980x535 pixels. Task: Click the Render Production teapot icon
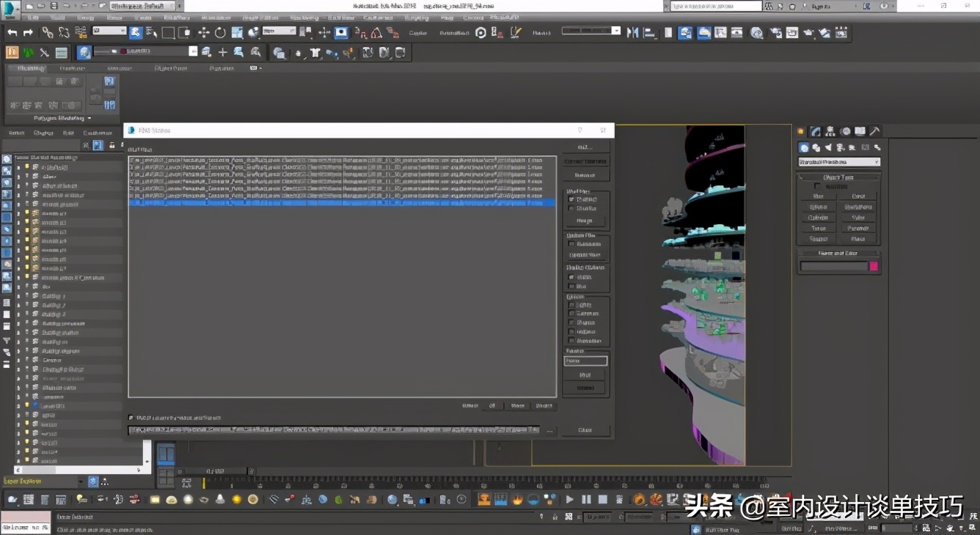[808, 32]
